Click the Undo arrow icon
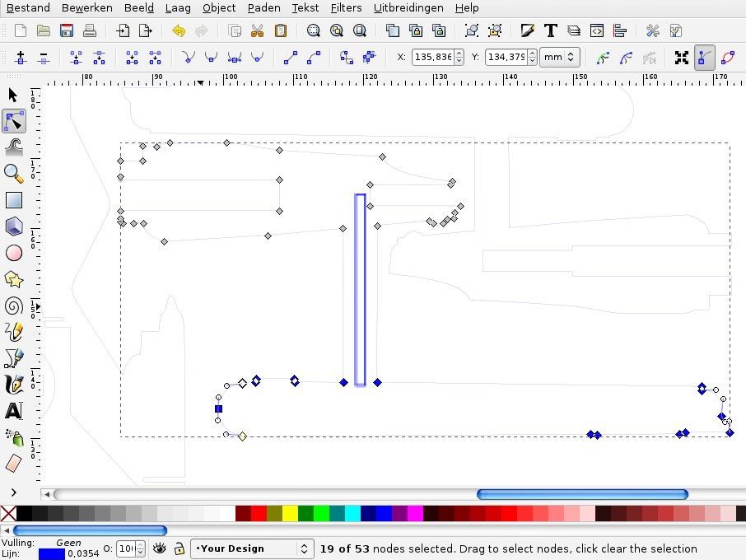746x560 pixels. tap(179, 31)
